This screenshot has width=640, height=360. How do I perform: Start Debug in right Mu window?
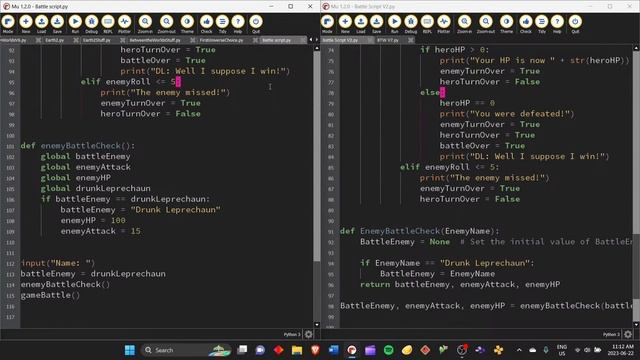pos(411,24)
